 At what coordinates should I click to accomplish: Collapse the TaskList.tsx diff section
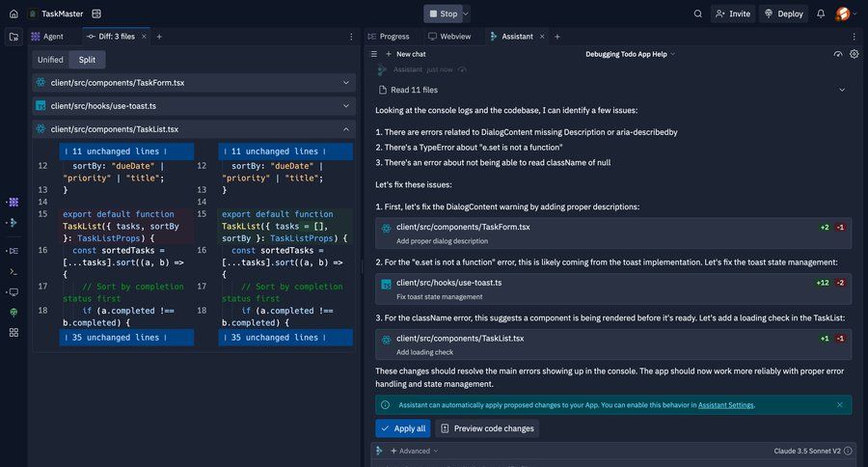coord(346,128)
